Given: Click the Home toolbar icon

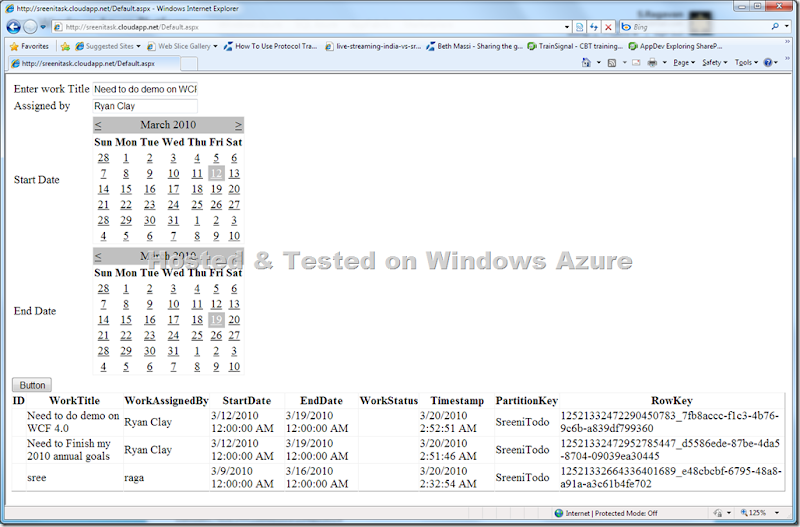Looking at the screenshot, I should pyautogui.click(x=586, y=63).
